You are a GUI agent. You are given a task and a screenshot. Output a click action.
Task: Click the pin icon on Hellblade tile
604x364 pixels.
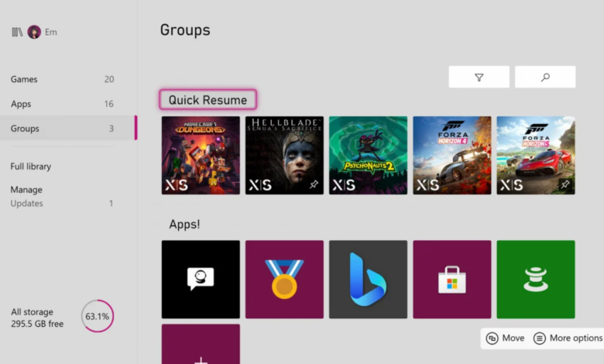[x=314, y=184]
